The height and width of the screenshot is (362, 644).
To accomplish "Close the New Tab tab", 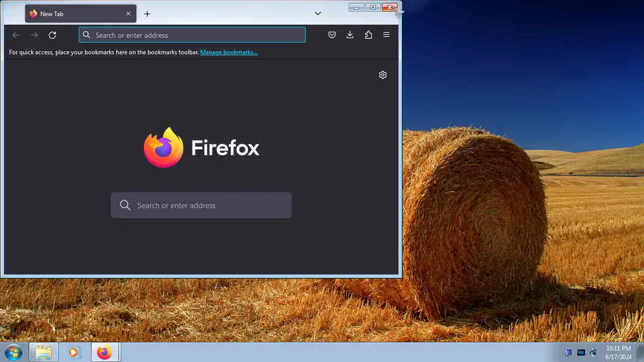I will pyautogui.click(x=128, y=14).
